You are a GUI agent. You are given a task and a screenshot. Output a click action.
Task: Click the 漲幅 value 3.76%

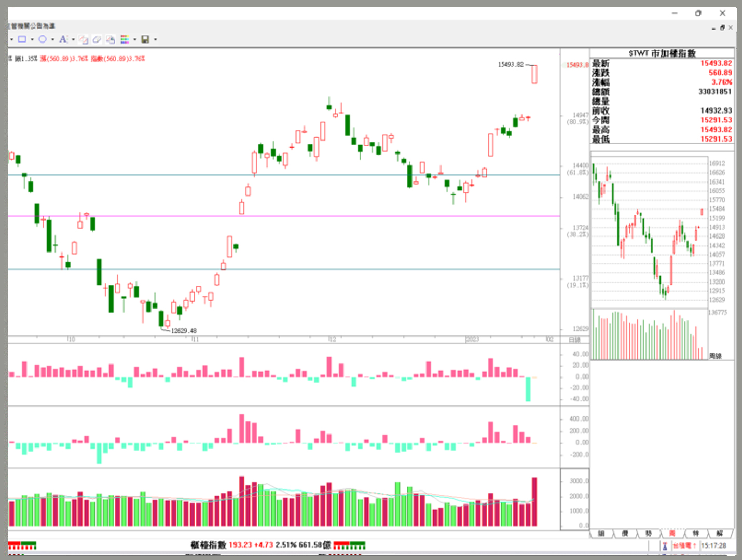coord(722,82)
